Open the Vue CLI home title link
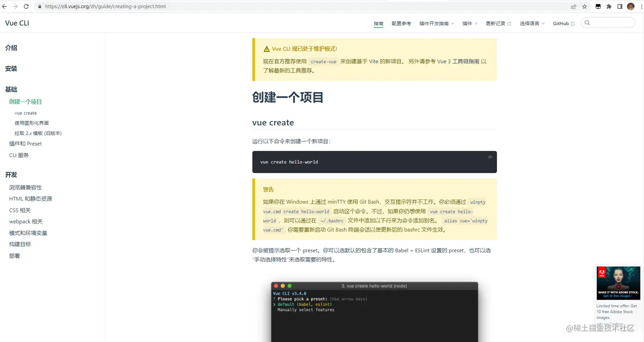 (x=17, y=23)
